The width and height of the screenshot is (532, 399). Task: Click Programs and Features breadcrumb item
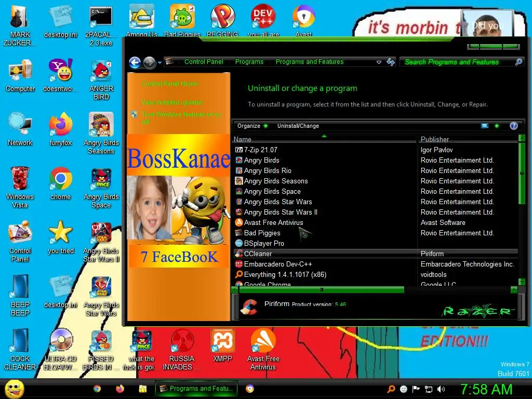pos(310,62)
